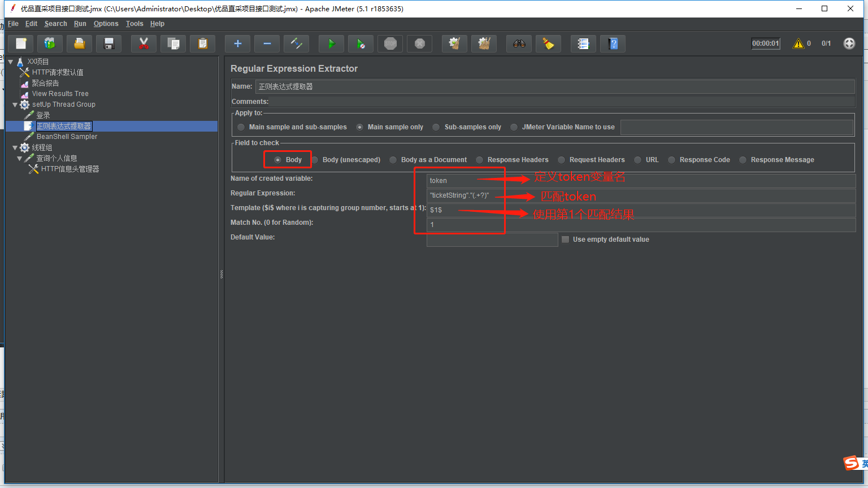Collapse the setUp Thread Group node
Image resolution: width=868 pixels, height=488 pixels.
[x=15, y=104]
